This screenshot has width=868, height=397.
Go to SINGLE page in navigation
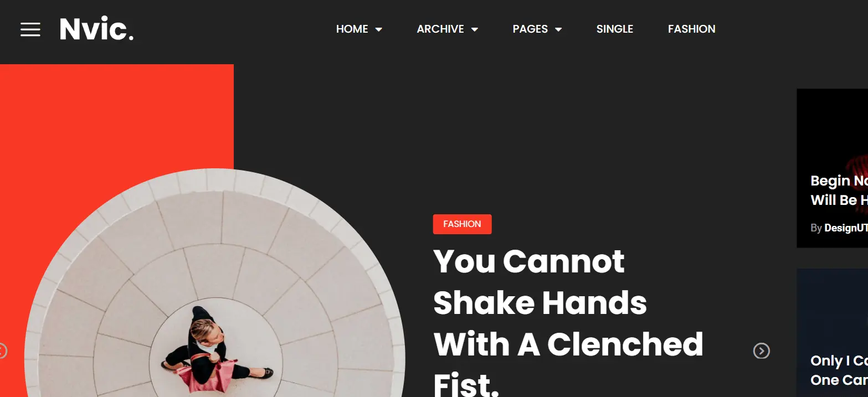615,29
